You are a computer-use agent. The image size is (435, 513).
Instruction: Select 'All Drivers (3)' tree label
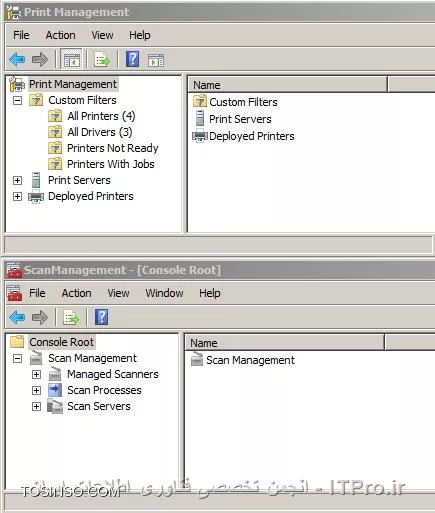tap(100, 132)
